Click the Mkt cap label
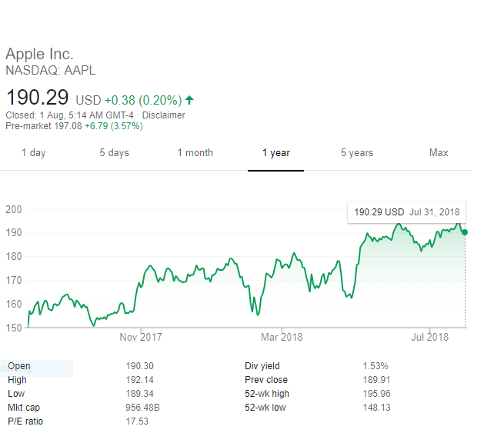The height and width of the screenshot is (433, 504). (x=24, y=408)
